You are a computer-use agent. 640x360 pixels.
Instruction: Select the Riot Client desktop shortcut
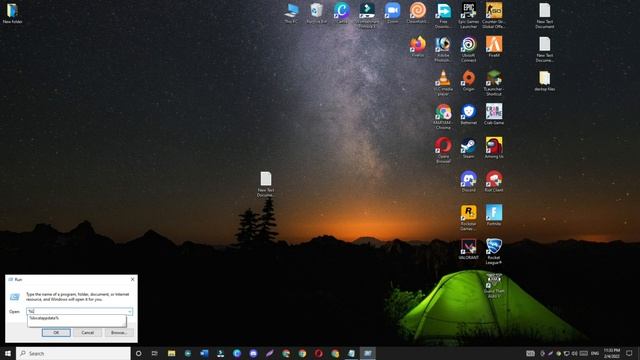[494, 182]
